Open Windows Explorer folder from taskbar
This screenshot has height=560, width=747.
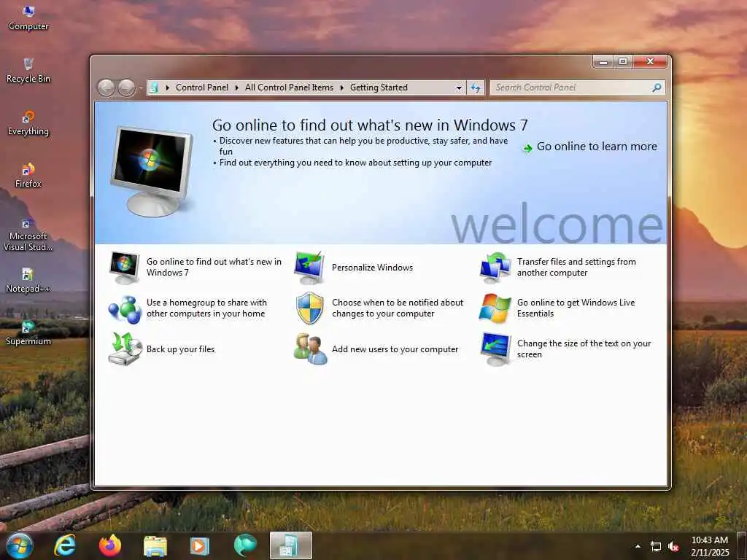(x=155, y=546)
